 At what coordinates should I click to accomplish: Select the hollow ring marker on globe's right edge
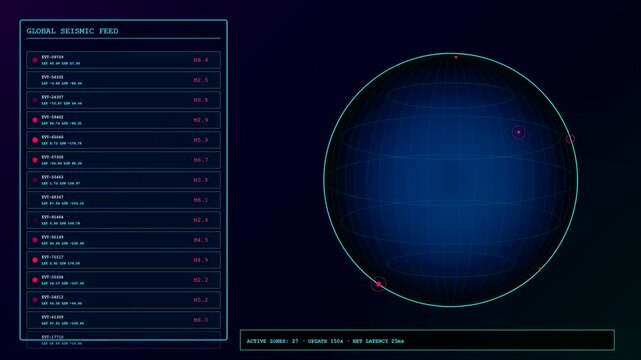pyautogui.click(x=570, y=139)
